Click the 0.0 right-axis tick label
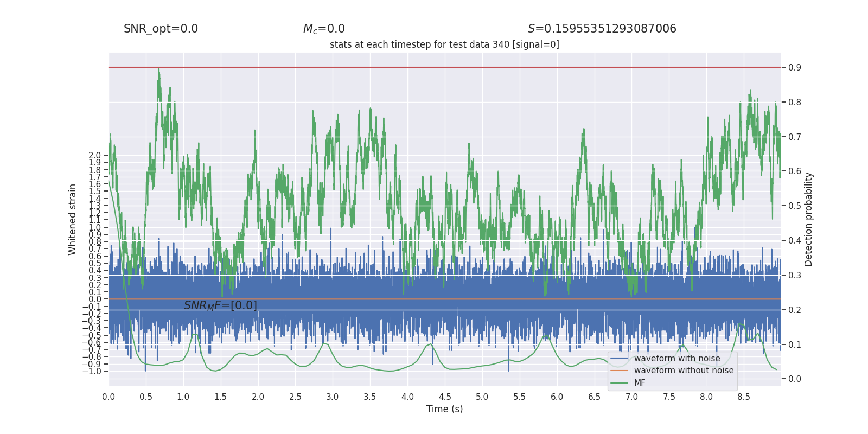Viewport: 868px width, 434px height. tap(795, 379)
